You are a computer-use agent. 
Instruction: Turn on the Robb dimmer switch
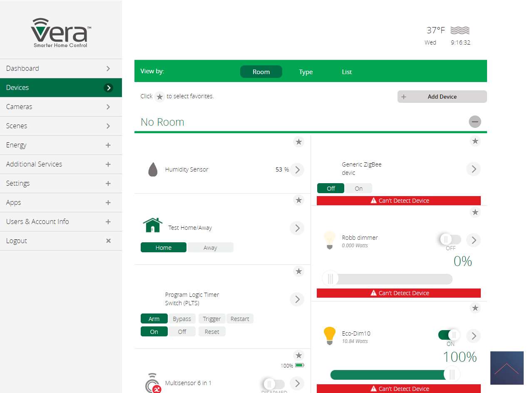point(450,239)
